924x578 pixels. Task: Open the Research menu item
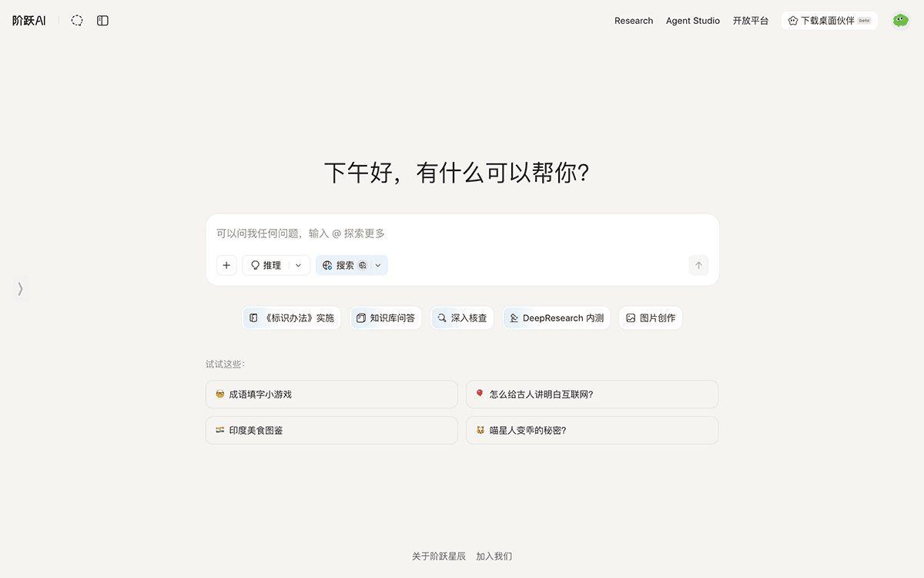[634, 21]
